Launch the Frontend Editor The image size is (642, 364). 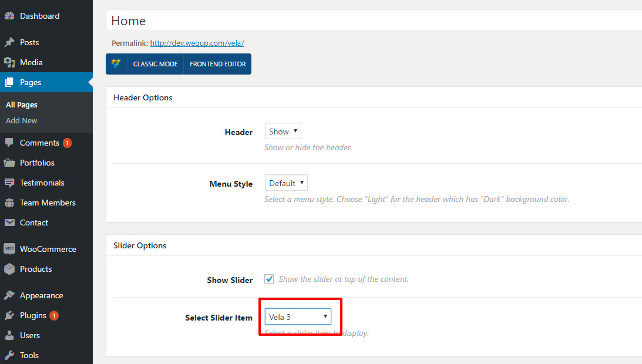(x=217, y=64)
